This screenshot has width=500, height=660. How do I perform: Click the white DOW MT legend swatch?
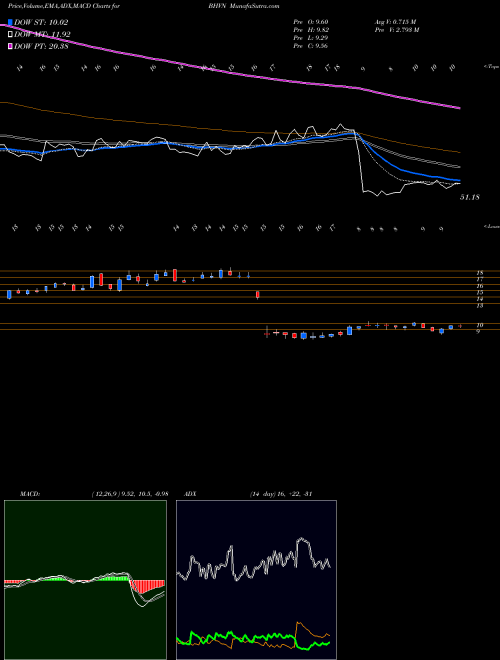(x=10, y=35)
